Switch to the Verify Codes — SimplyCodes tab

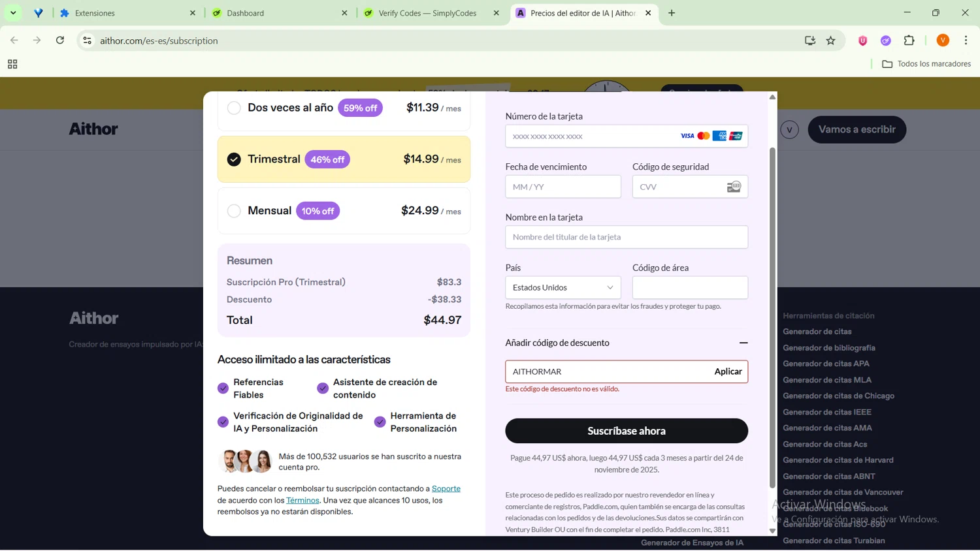coord(433,13)
